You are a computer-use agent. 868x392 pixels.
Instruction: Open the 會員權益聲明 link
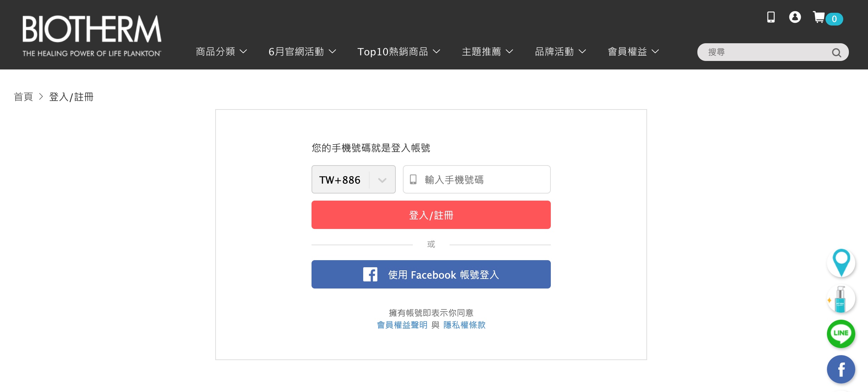402,325
